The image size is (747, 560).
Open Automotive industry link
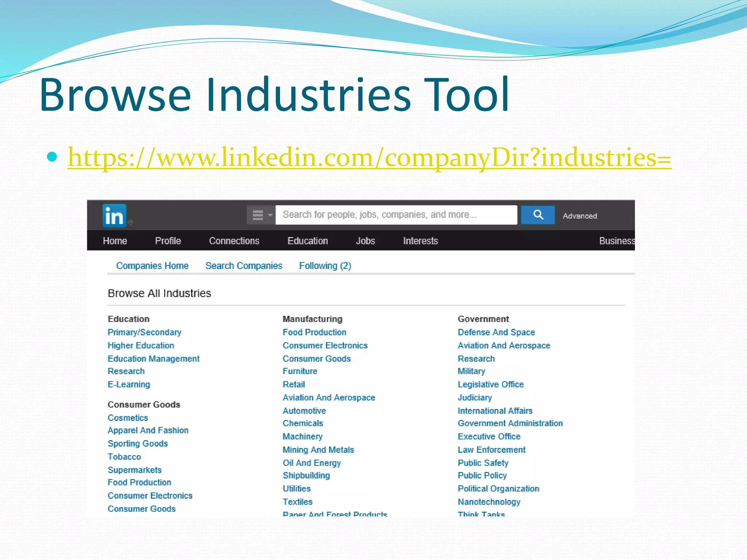tap(304, 411)
